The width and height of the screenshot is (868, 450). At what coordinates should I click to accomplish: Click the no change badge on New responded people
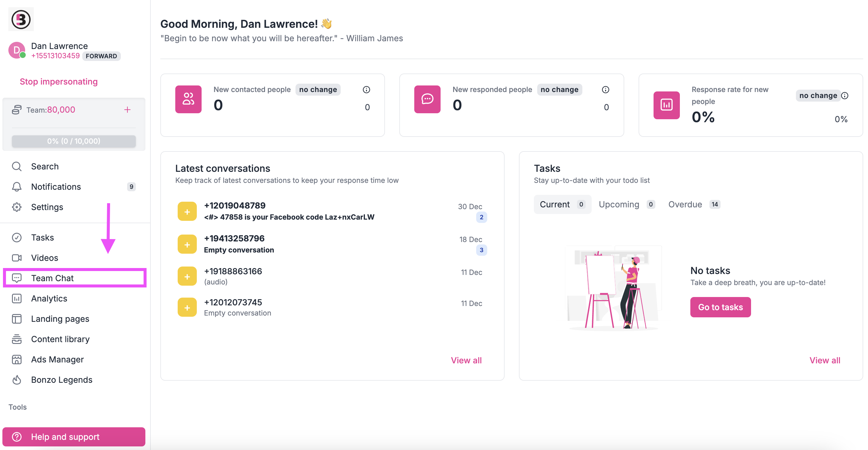coord(559,90)
